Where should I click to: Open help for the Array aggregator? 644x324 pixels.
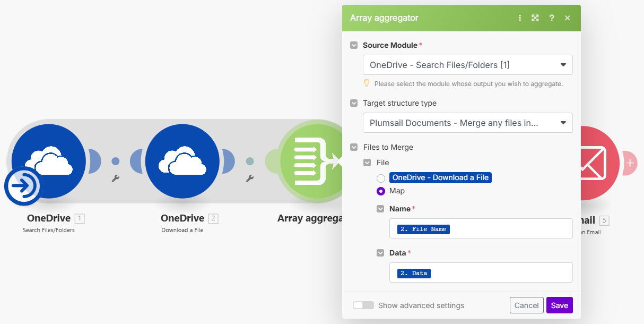click(552, 18)
